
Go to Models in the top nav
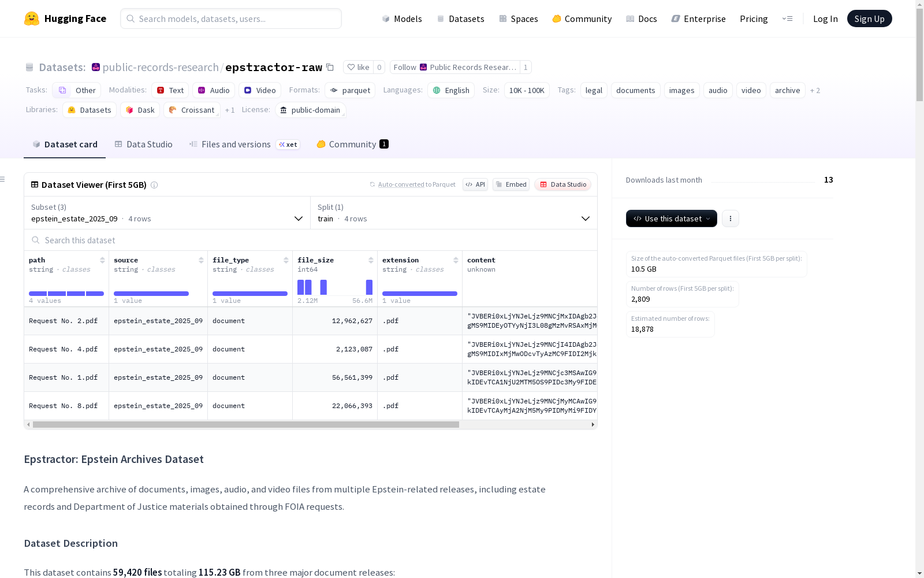coord(402,18)
